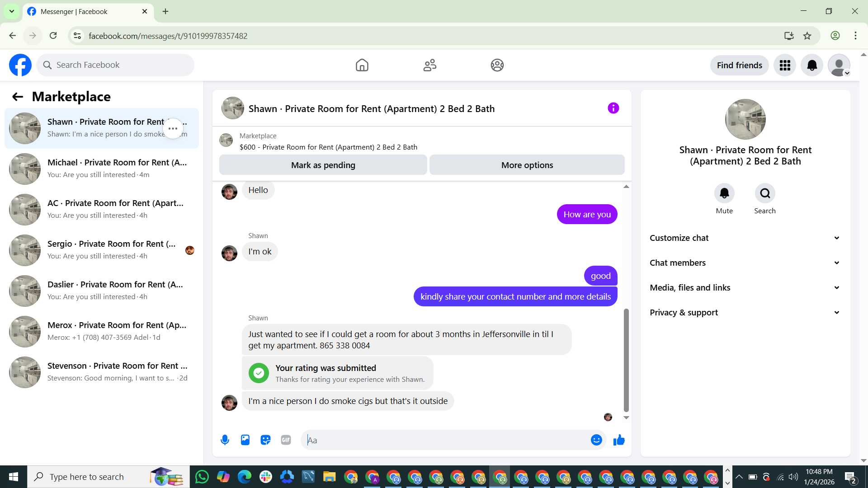This screenshot has height=488, width=868.
Task: Send a thumbs-up like
Action: click(619, 440)
